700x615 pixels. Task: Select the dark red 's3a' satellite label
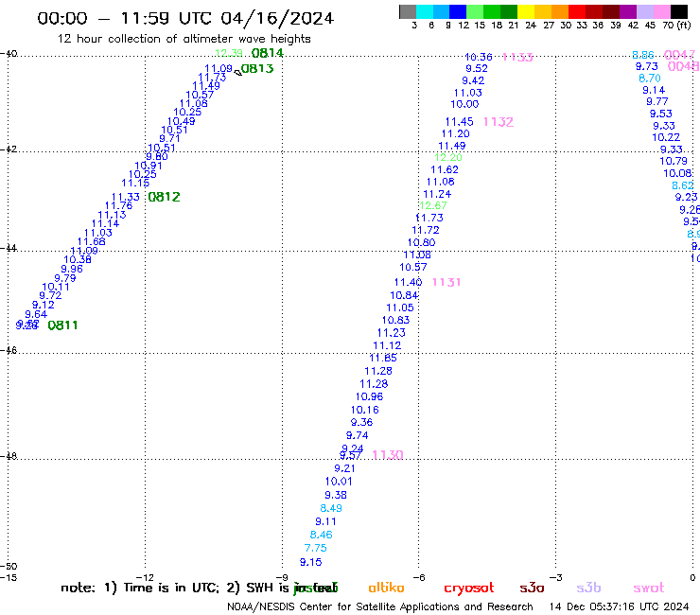[x=532, y=589]
